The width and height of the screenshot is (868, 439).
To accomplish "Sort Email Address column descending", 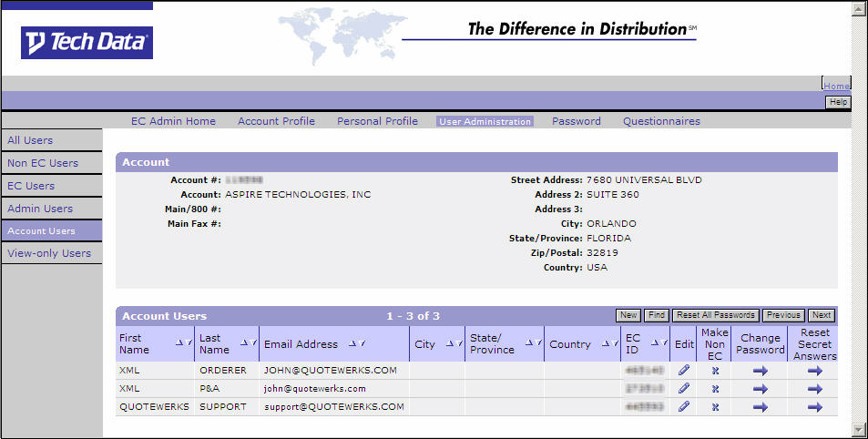I will click(362, 343).
